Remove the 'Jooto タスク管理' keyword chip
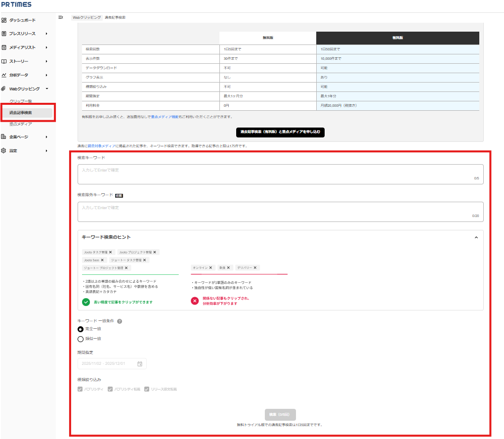Viewport: 504px width, 439px height. (111, 252)
